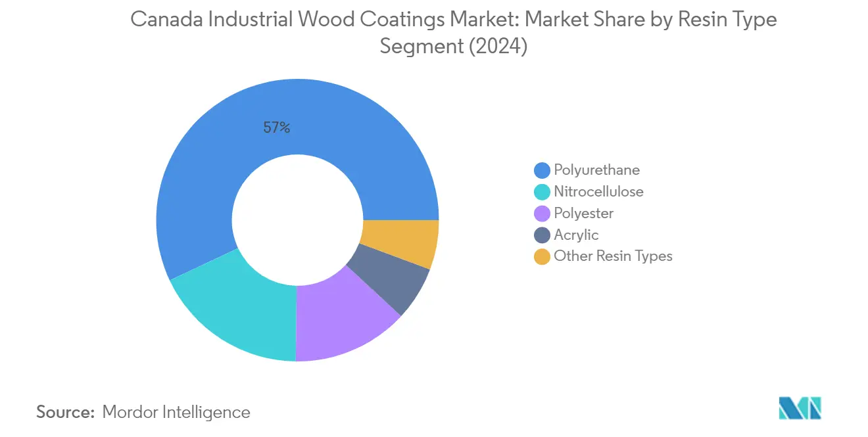Click the teal Nitrocellulose donut segment
Screen dimensions: 868x437
tap(238, 309)
